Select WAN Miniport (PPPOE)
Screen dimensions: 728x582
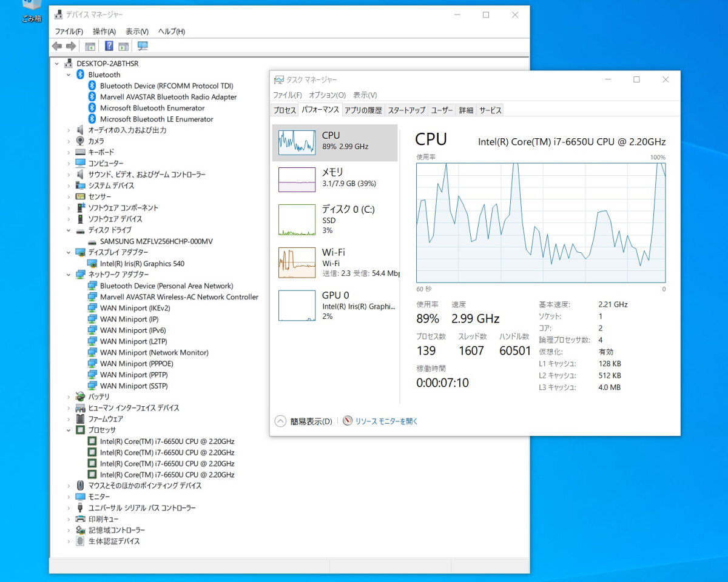(136, 364)
